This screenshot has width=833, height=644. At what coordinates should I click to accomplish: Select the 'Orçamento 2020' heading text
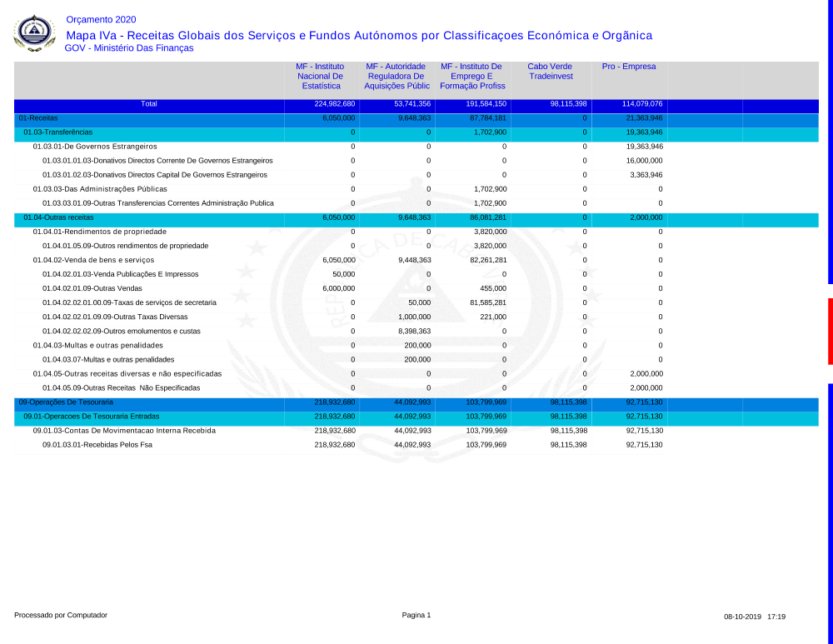coord(101,20)
